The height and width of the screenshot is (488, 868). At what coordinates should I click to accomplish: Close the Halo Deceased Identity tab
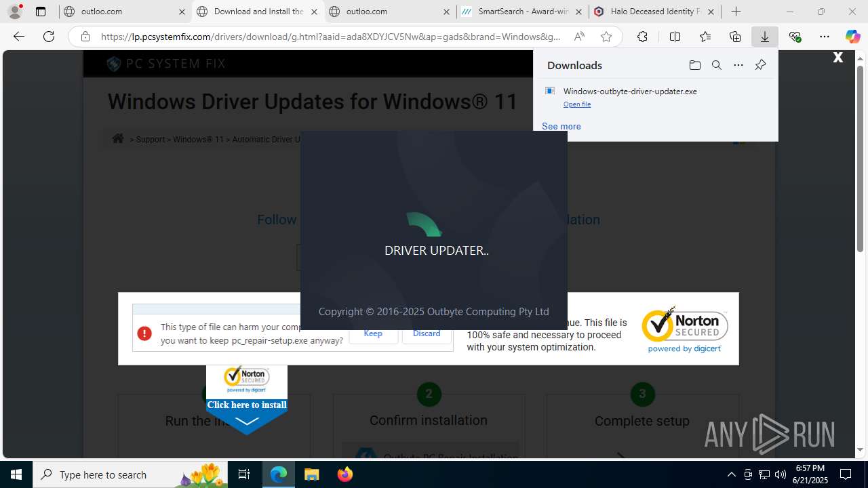(x=711, y=12)
